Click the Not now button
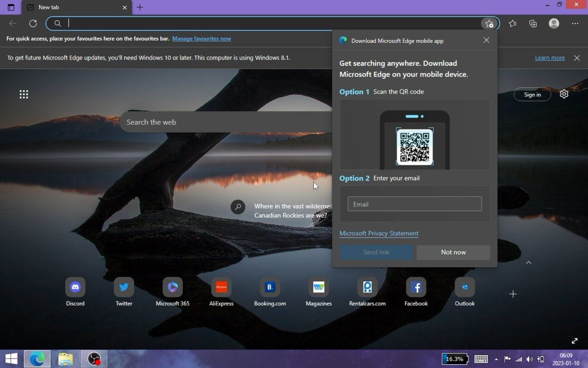This screenshot has height=368, width=588. [453, 252]
